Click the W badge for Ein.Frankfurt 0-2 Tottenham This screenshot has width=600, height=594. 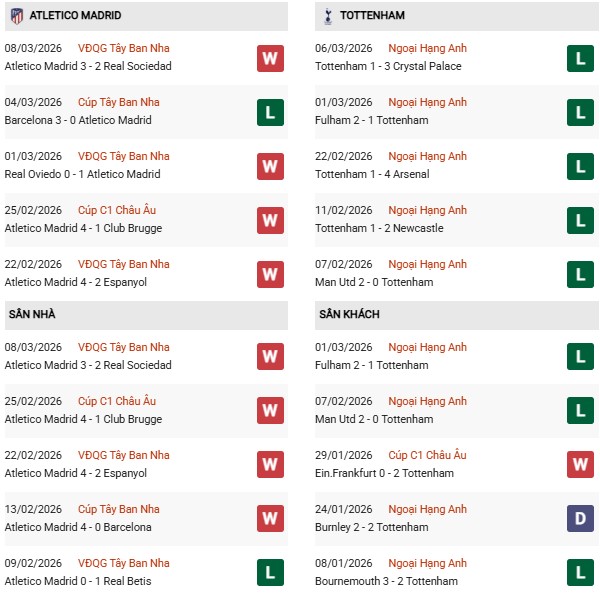pos(580,465)
